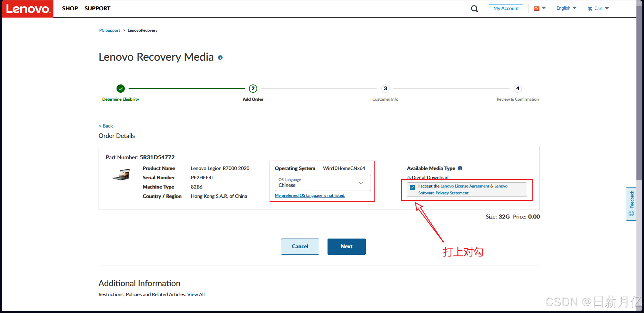This screenshot has width=644, height=313.
Task: Click the Size 32G text
Action: pyautogui.click(x=497, y=216)
